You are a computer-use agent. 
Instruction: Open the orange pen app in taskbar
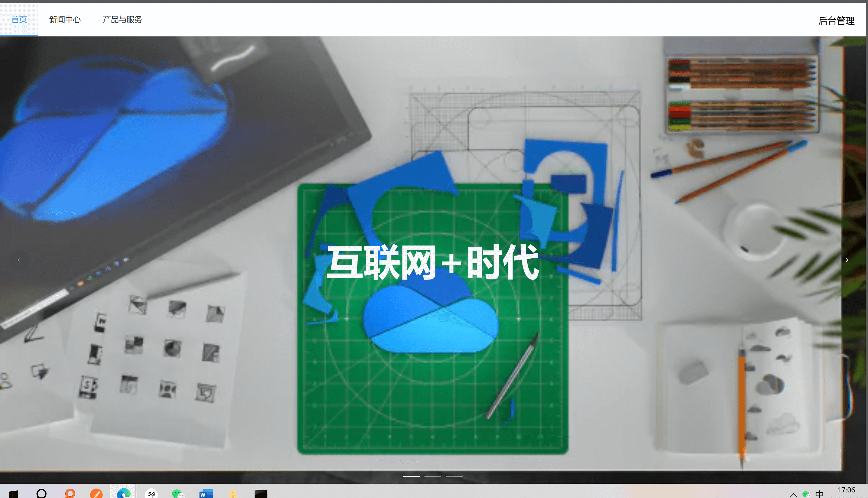tap(96, 494)
